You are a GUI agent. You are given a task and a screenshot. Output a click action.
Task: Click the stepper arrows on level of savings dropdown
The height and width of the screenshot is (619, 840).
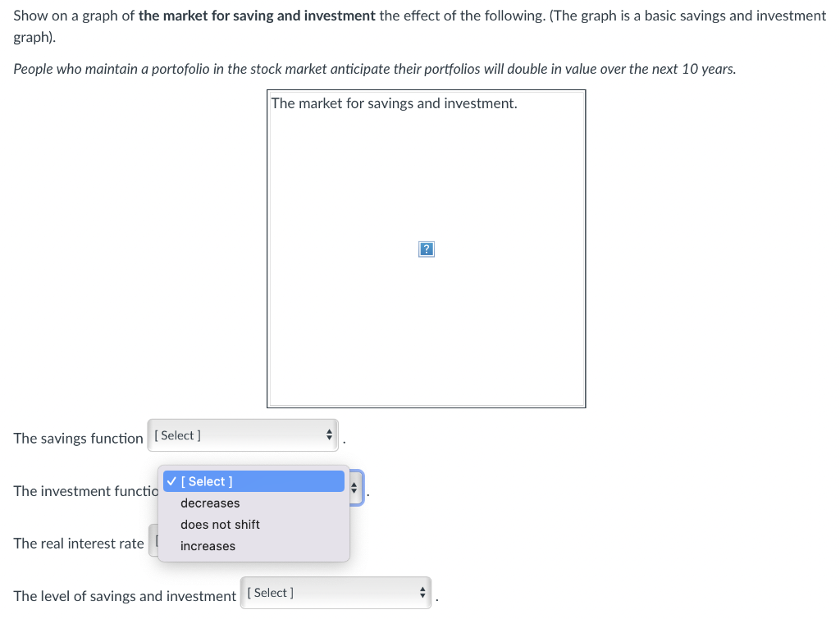coord(422,592)
